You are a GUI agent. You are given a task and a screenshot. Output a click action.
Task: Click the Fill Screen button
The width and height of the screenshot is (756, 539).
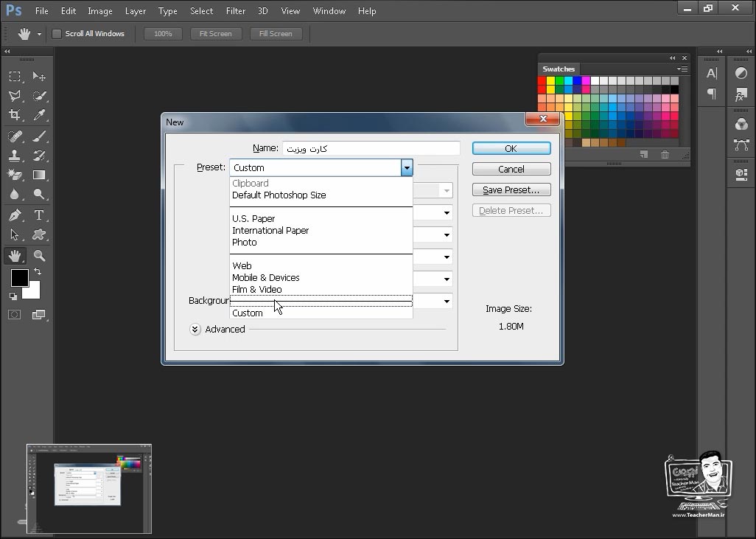[x=276, y=34]
